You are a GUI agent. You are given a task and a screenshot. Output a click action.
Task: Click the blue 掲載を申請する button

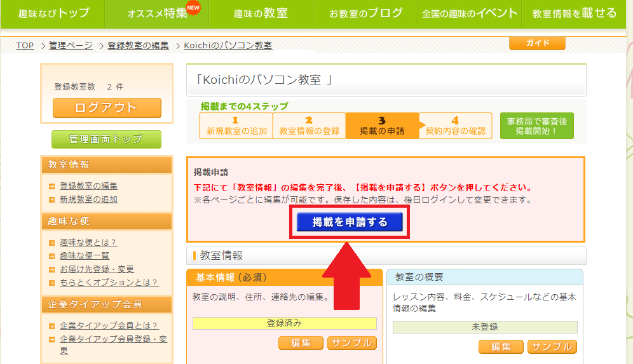[349, 222]
